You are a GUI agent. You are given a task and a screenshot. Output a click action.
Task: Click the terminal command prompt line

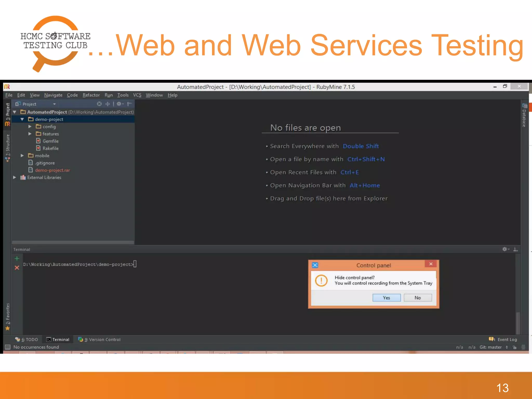coord(79,264)
